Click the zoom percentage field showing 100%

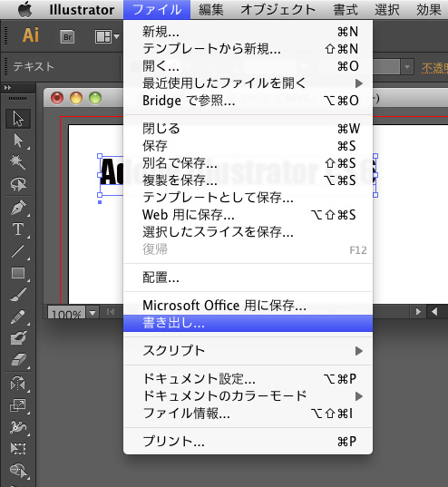66,313
